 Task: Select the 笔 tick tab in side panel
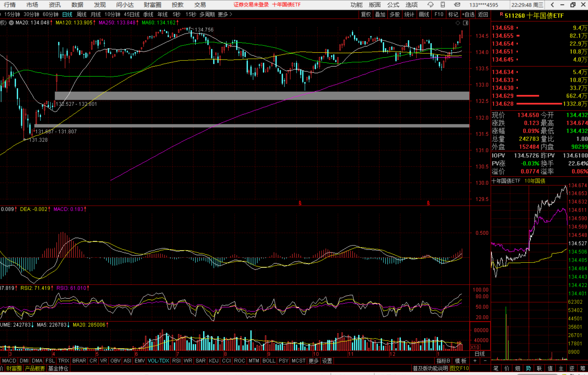496,368
